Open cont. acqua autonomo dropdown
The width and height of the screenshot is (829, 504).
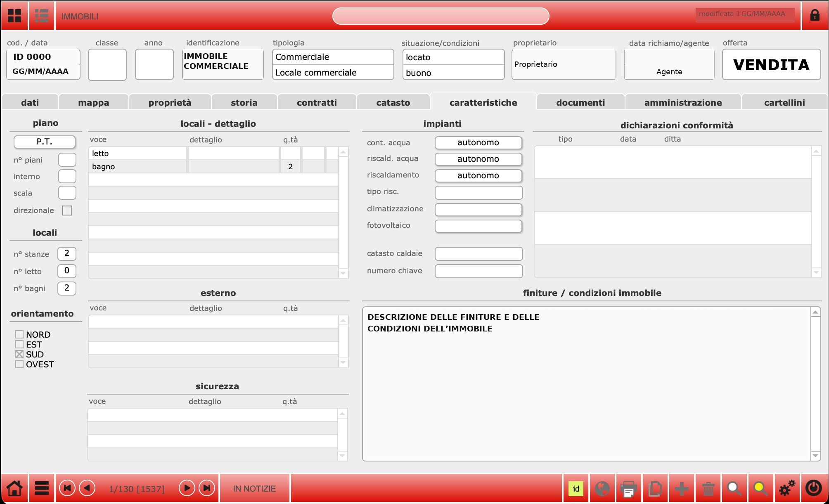click(x=478, y=142)
